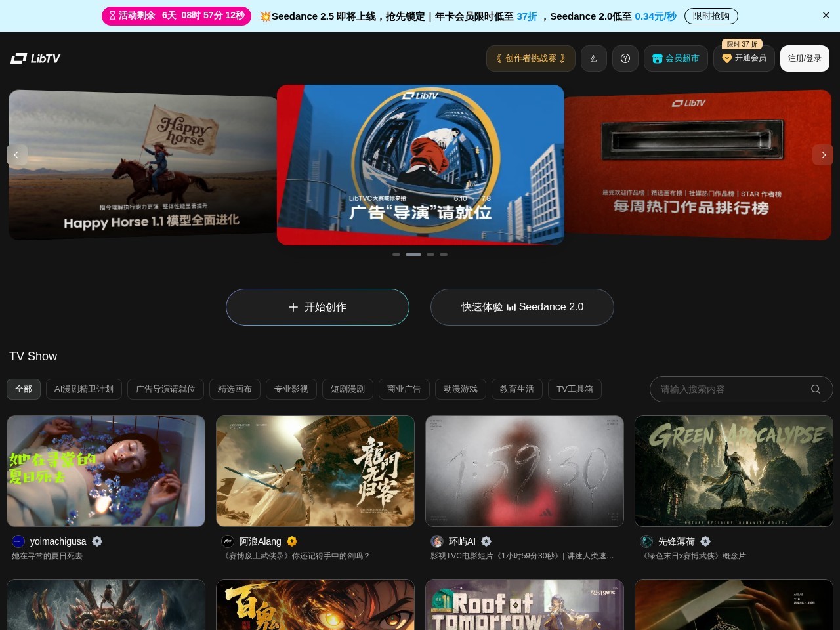The height and width of the screenshot is (630, 840).
Task: Click the 活动剩余 countdown timer badge
Action: coord(177,16)
